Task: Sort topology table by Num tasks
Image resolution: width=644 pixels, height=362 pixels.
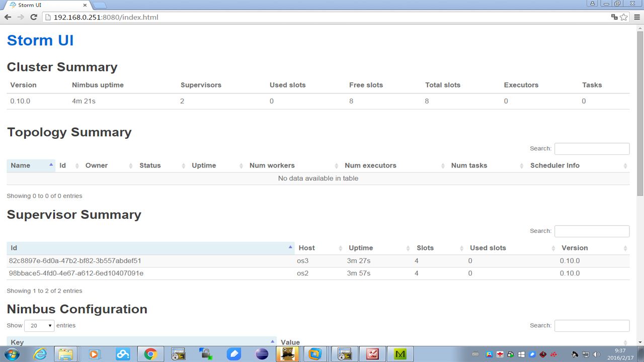Action: point(487,165)
